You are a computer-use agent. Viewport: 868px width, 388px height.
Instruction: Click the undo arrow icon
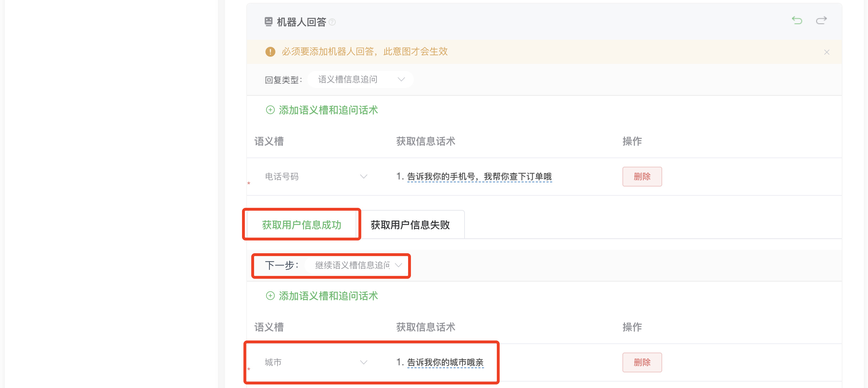pyautogui.click(x=797, y=20)
